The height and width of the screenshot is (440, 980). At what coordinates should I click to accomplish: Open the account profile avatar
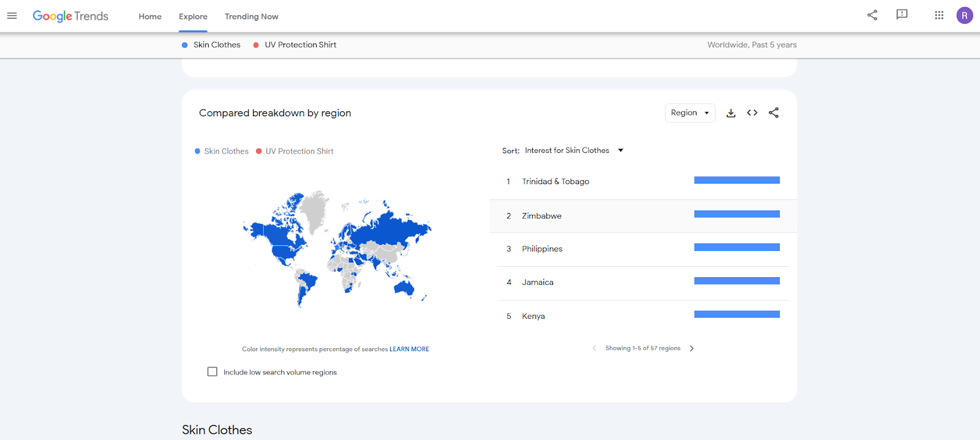click(x=965, y=15)
